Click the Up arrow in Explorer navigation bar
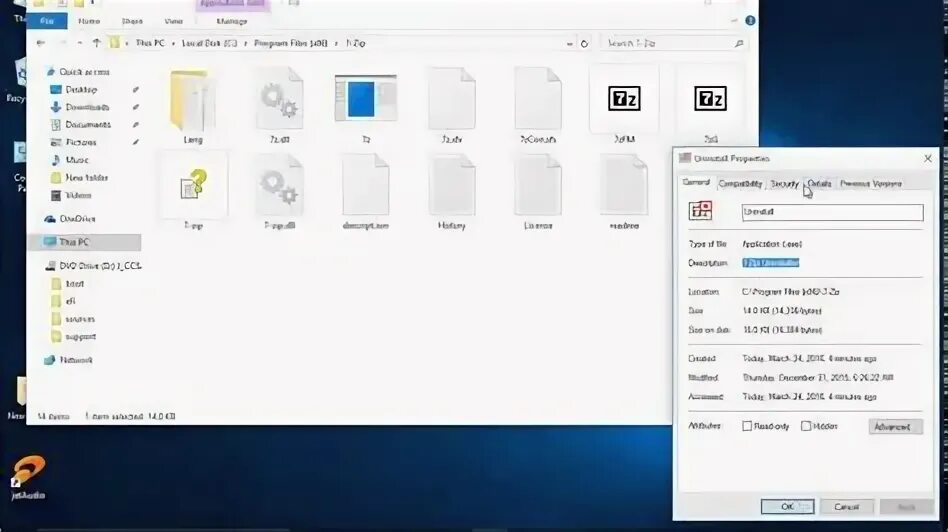948x532 pixels. click(96, 43)
